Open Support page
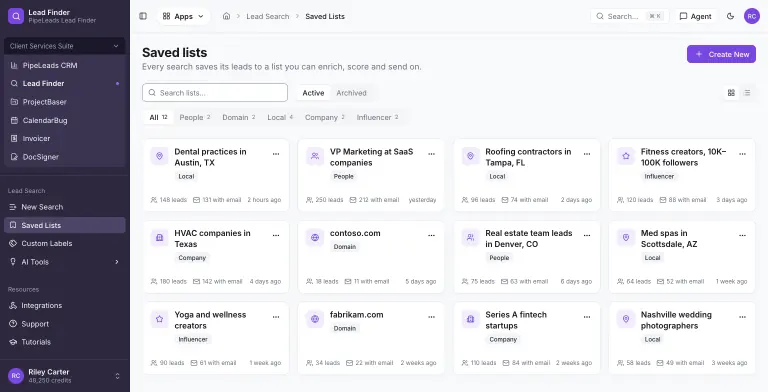Screen dimensions: 768x392 pos(65,324)
